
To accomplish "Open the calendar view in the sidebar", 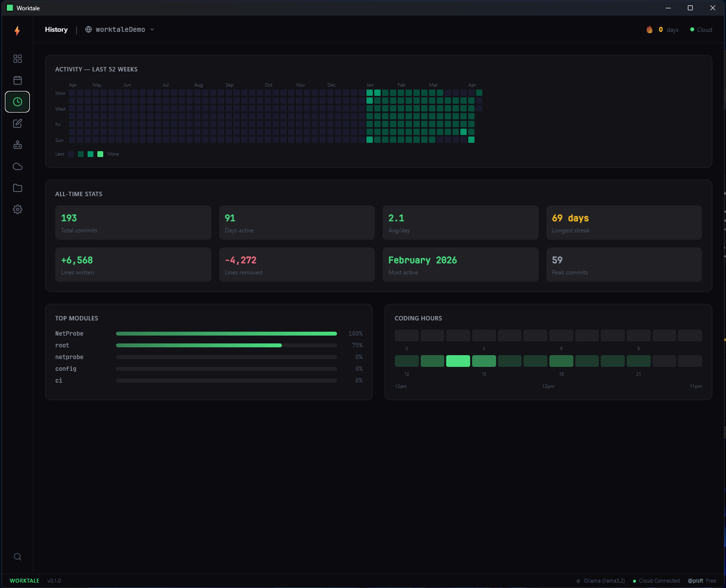I will [18, 80].
